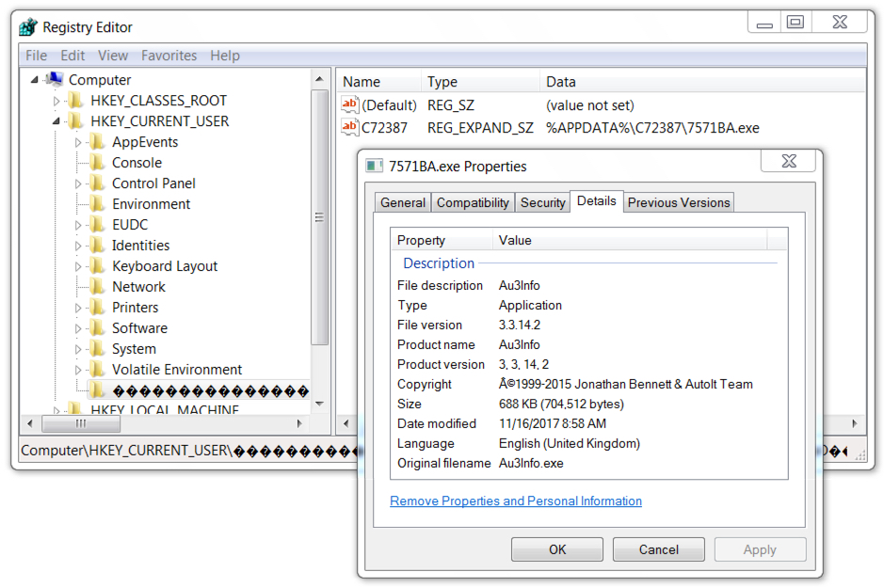Image resolution: width=884 pixels, height=588 pixels.
Task: Click the Registry Editor title bar icon
Action: point(28,26)
